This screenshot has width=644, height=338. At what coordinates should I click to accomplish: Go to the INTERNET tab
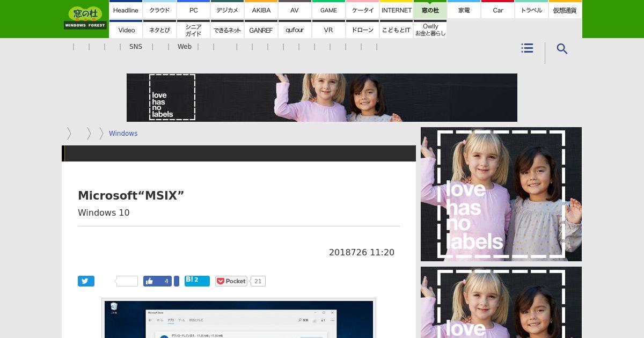(396, 10)
